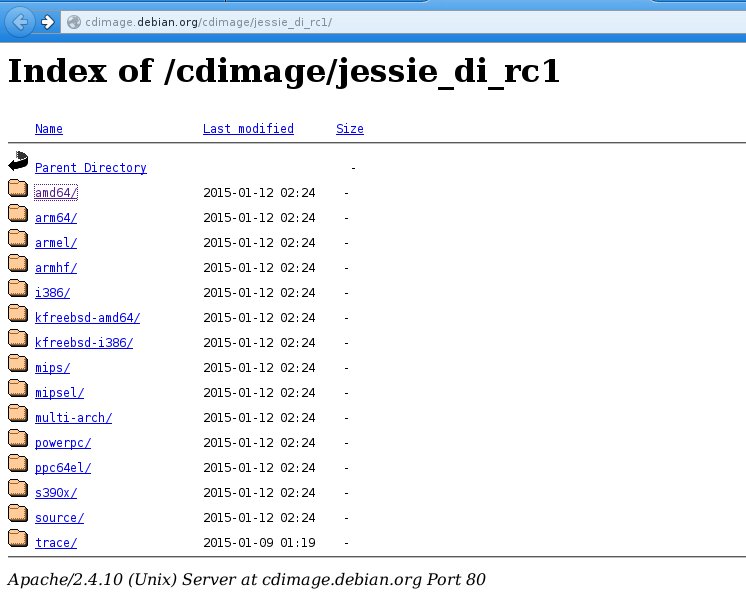
Task: Click the folder icon beside s390x/
Action: 18,488
